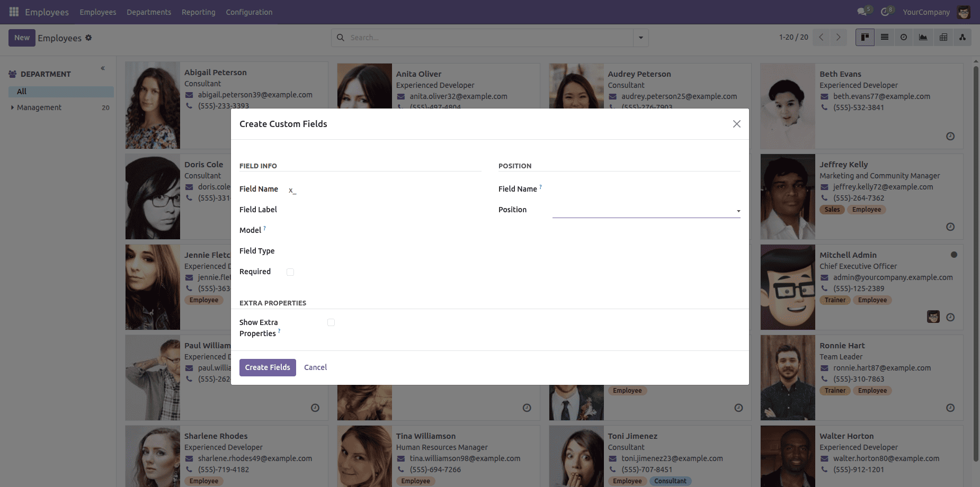This screenshot has height=487, width=980.
Task: Click the Create Fields button
Action: (268, 367)
